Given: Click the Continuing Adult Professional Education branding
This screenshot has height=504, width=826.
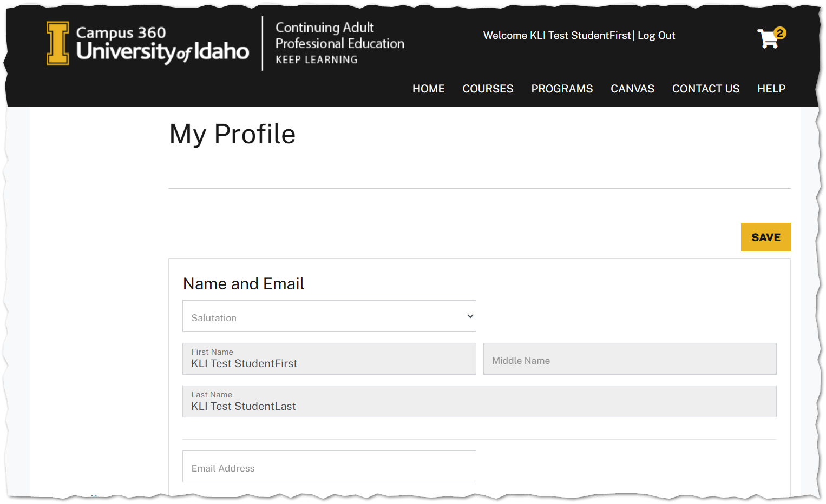Looking at the screenshot, I should (x=339, y=43).
